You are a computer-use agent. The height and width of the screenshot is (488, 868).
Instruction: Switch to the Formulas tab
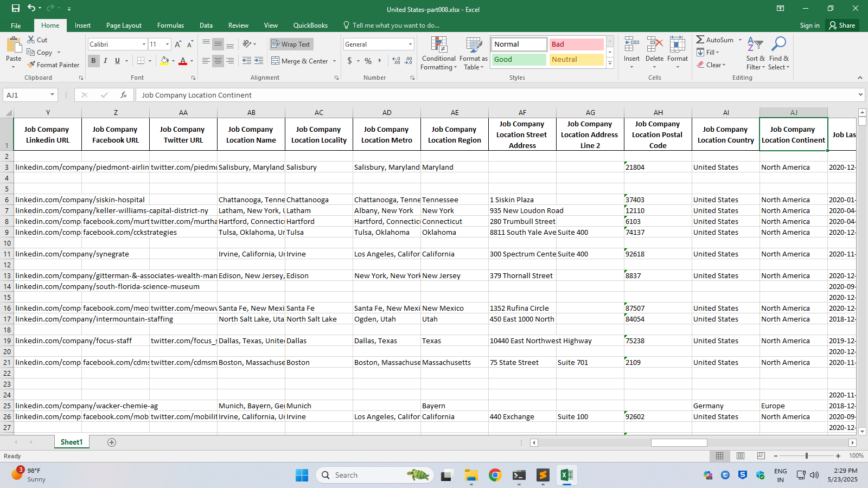coord(170,25)
